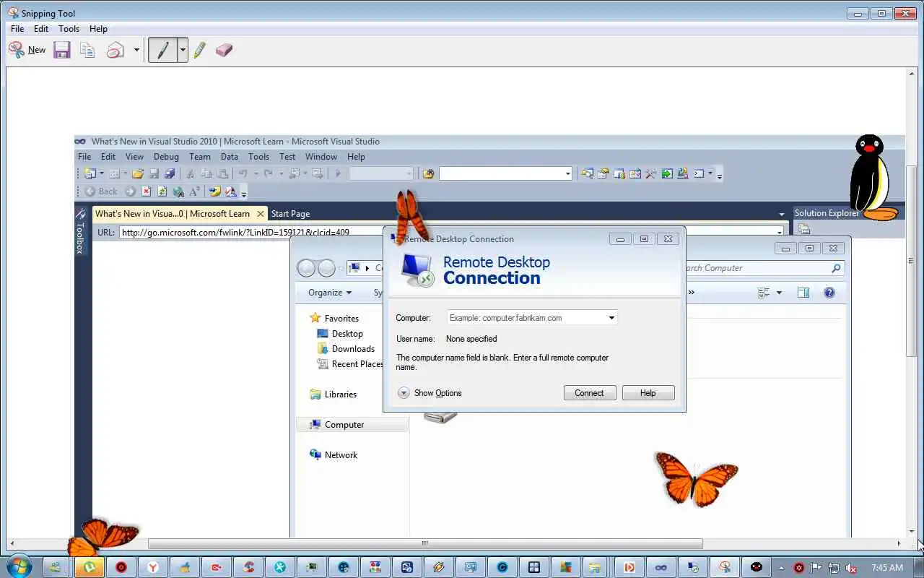Save the snip with the floppy disk icon
The image size is (924, 578).
pyautogui.click(x=62, y=50)
